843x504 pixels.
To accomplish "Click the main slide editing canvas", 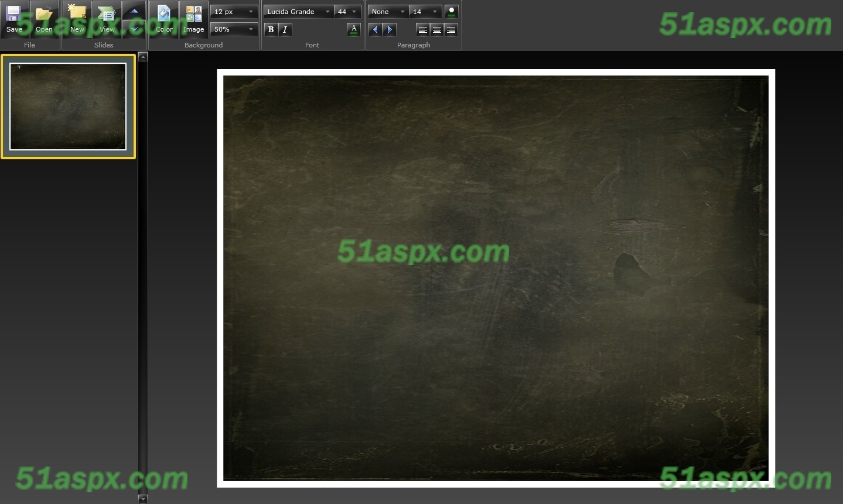I will [x=496, y=278].
